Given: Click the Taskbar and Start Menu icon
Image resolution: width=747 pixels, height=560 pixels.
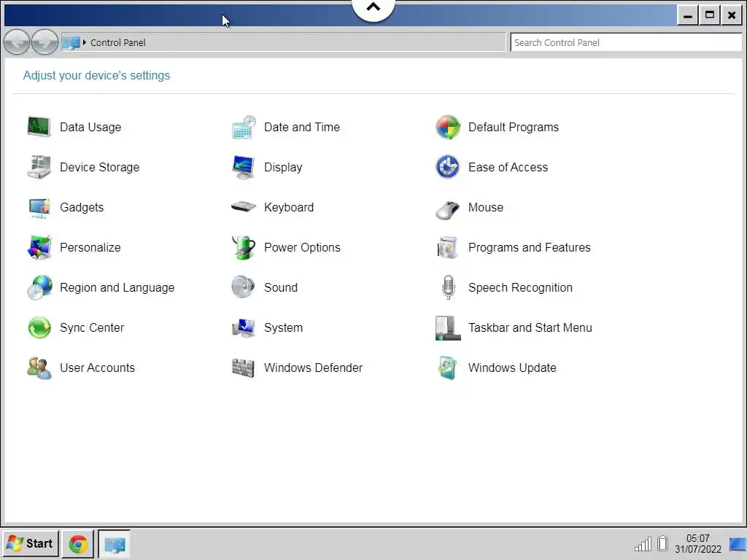Looking at the screenshot, I should (x=448, y=328).
